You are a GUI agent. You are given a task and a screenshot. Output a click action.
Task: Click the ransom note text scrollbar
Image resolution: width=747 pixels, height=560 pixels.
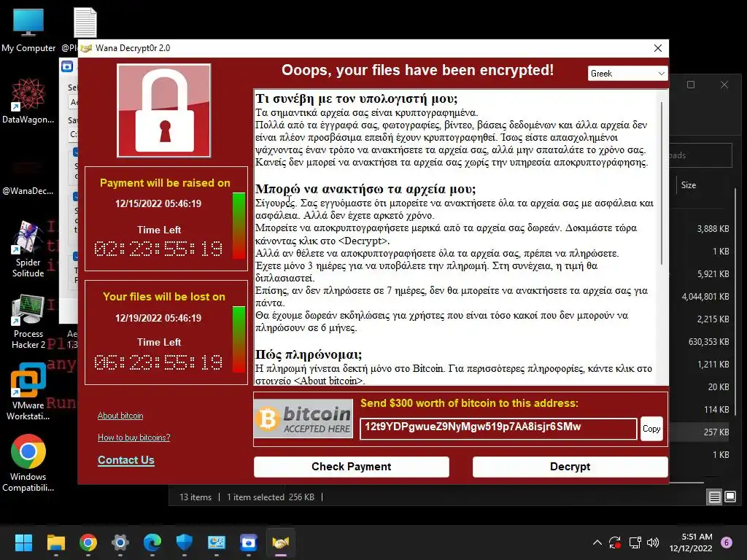(662, 183)
